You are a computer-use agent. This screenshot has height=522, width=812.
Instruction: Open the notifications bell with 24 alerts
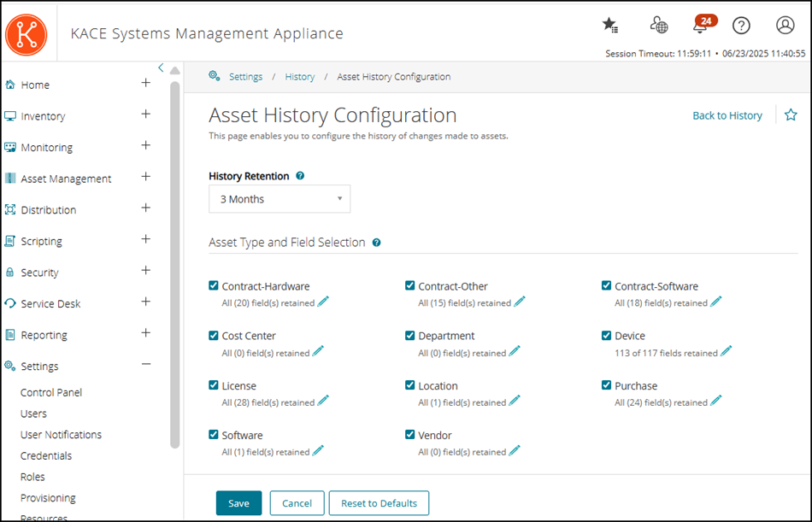click(x=701, y=26)
